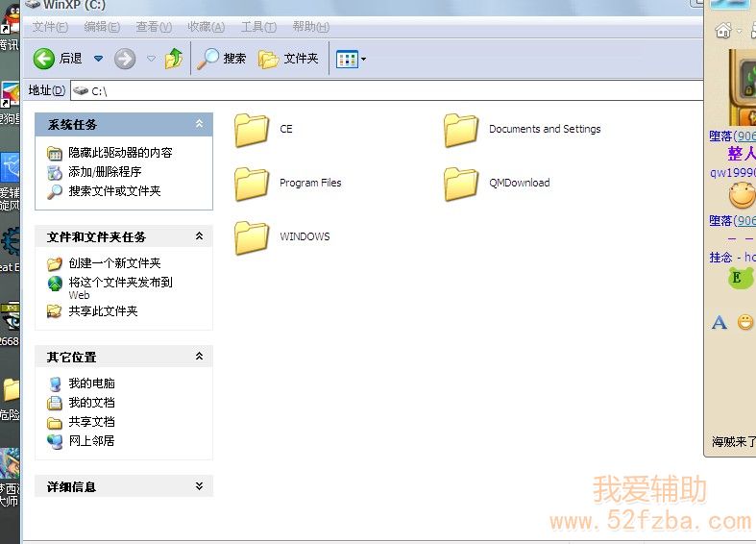
Task: Open 我的文档 in other places
Action: [x=91, y=402]
